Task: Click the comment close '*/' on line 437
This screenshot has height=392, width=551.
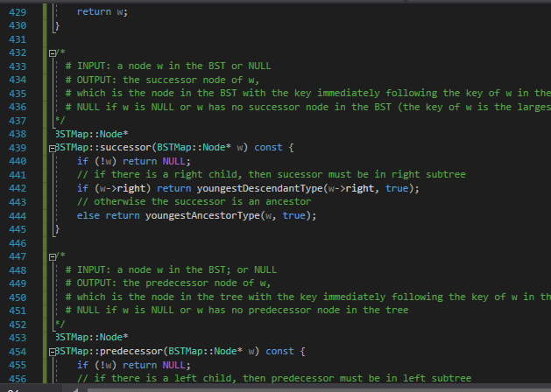Action: (60, 121)
